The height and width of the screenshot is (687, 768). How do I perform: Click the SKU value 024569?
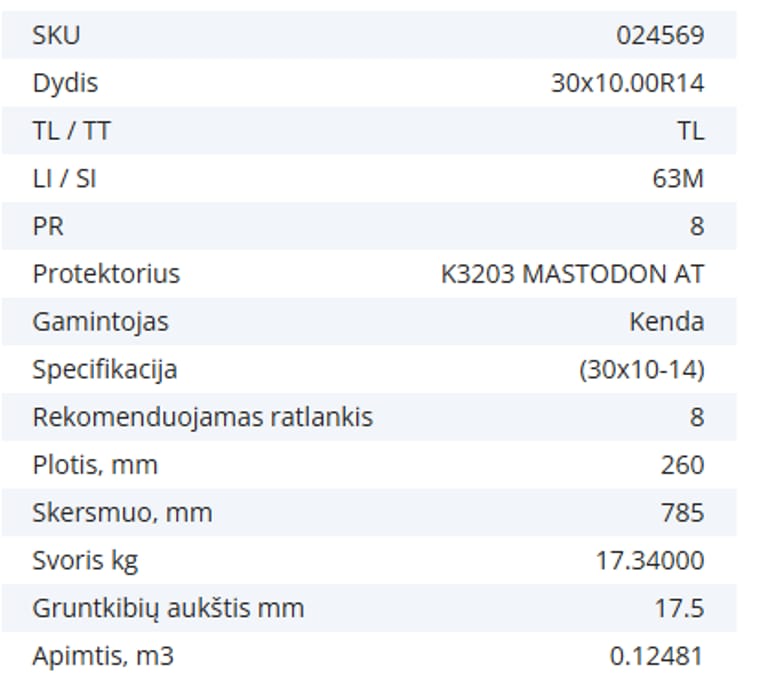[659, 36]
